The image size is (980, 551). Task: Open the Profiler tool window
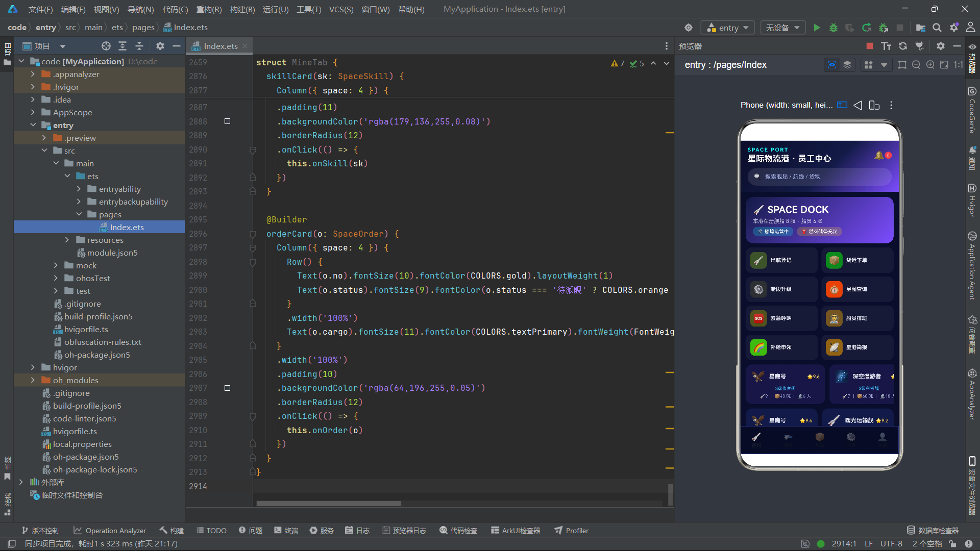coord(572,531)
